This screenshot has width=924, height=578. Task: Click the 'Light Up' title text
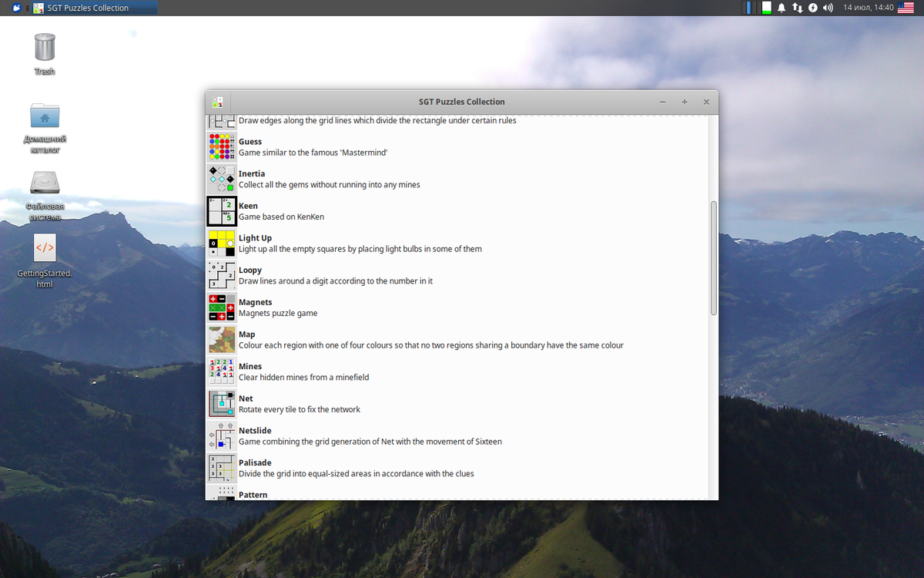tap(255, 238)
